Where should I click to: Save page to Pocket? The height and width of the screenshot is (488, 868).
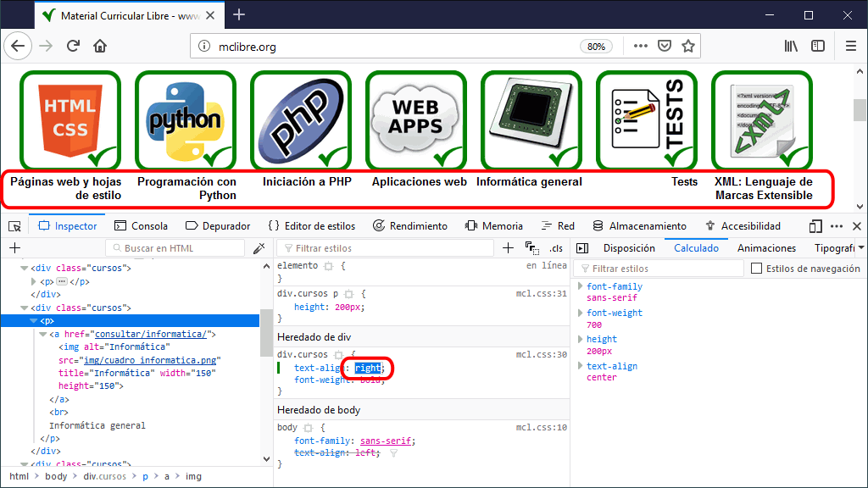click(665, 46)
